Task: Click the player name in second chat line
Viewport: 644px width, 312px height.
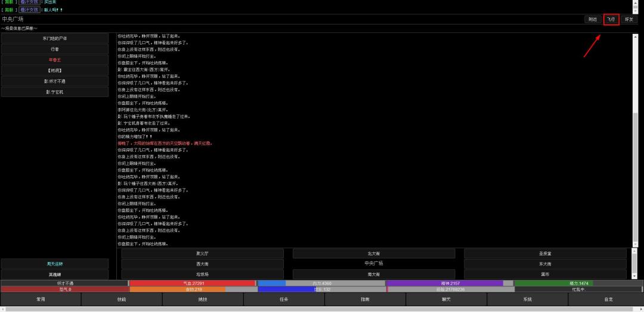Action: (30, 10)
